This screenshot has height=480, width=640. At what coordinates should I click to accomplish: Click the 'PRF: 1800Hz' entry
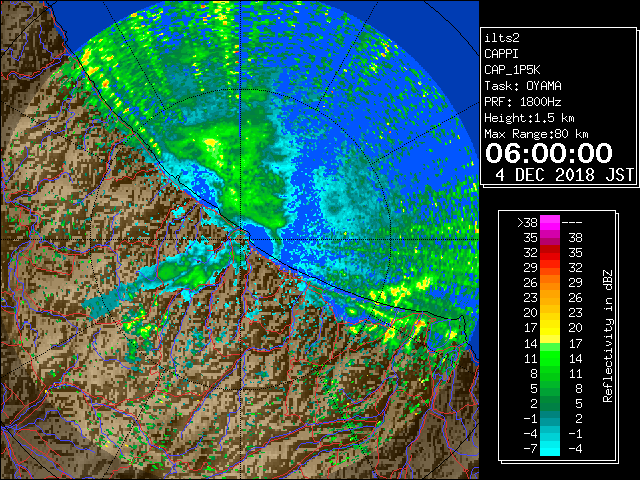pos(522,102)
